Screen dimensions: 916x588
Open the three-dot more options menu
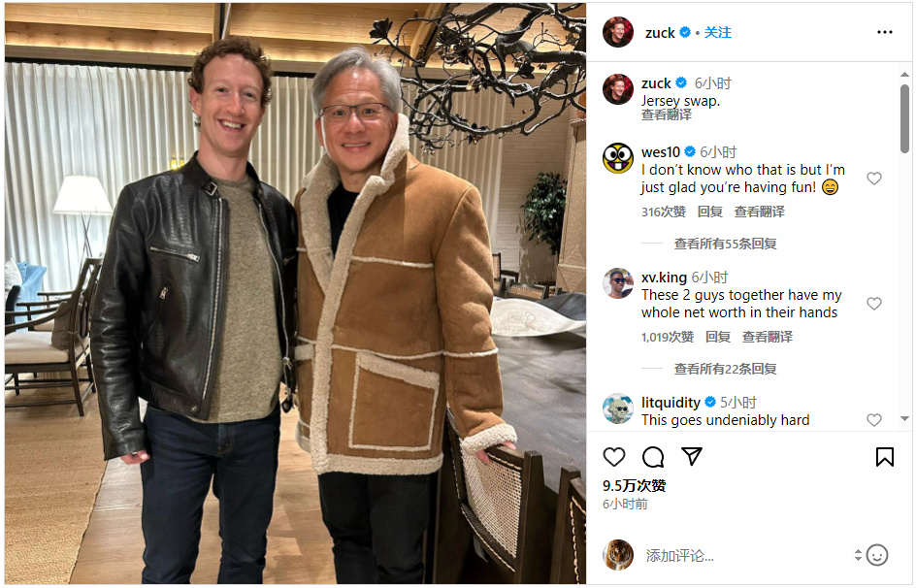coord(884,32)
